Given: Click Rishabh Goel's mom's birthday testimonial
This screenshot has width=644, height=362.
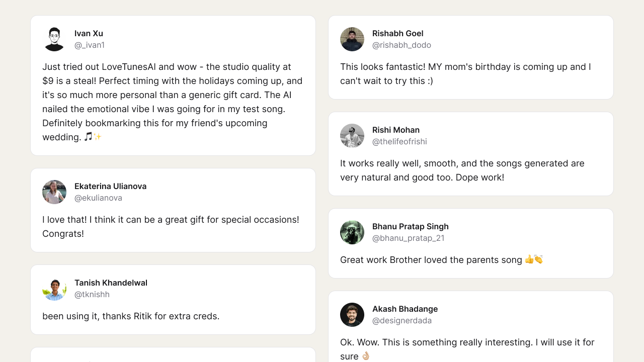Looking at the screenshot, I should (x=465, y=74).
